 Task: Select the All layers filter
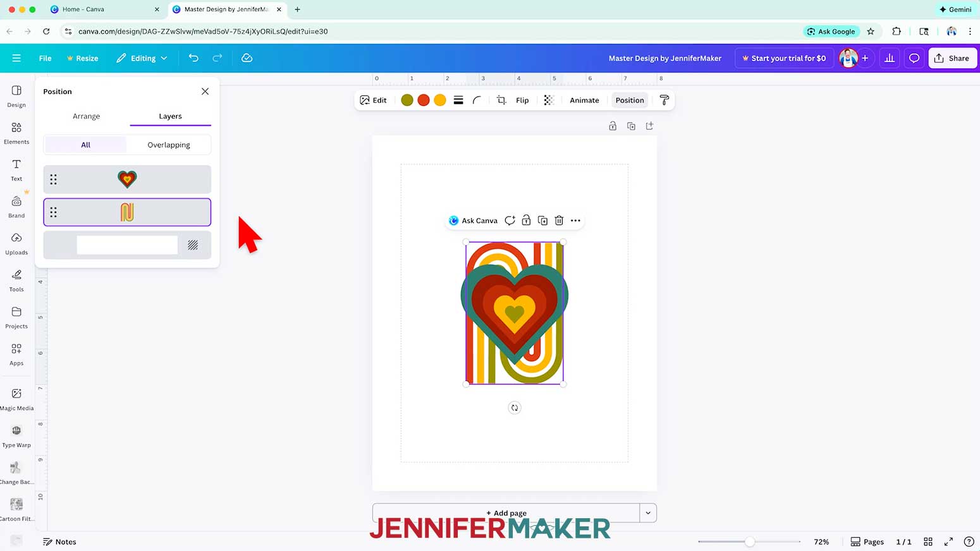(85, 145)
